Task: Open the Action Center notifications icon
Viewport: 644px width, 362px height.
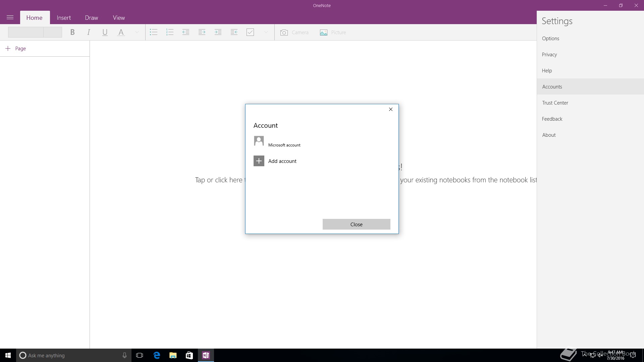Action: coord(633,355)
